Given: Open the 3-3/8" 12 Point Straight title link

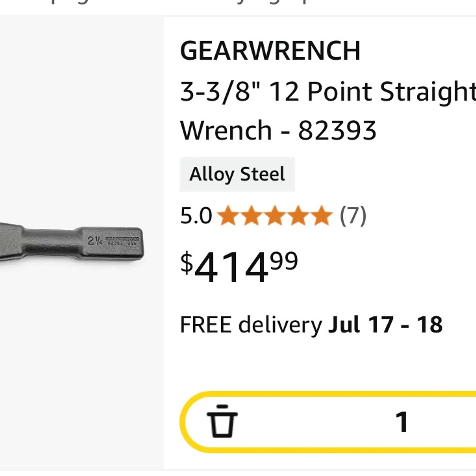Looking at the screenshot, I should coord(327,91).
